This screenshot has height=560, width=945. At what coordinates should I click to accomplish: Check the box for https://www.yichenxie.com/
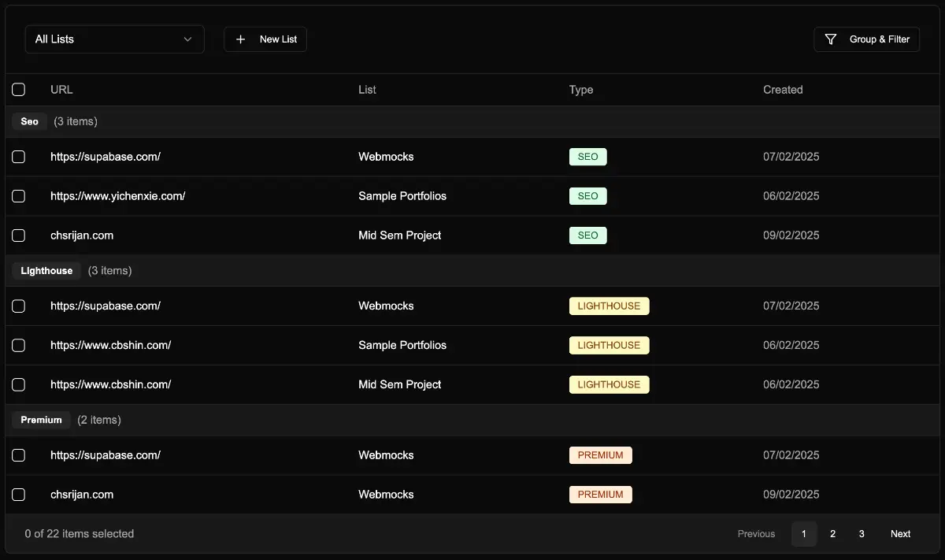pyautogui.click(x=19, y=196)
